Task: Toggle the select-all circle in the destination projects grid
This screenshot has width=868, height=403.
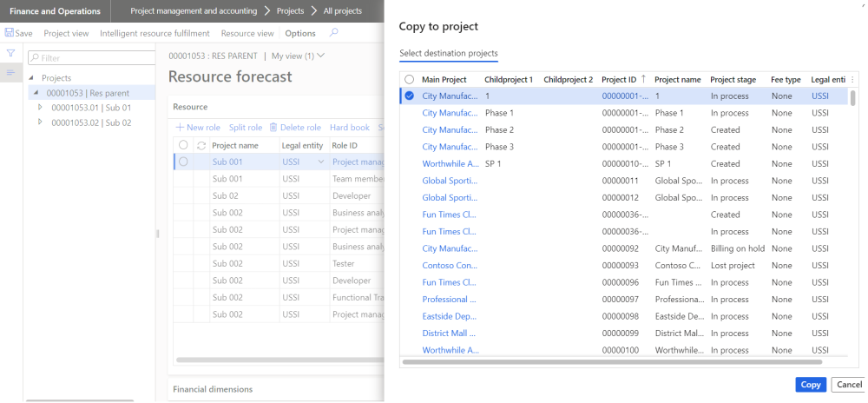Action: pos(409,79)
